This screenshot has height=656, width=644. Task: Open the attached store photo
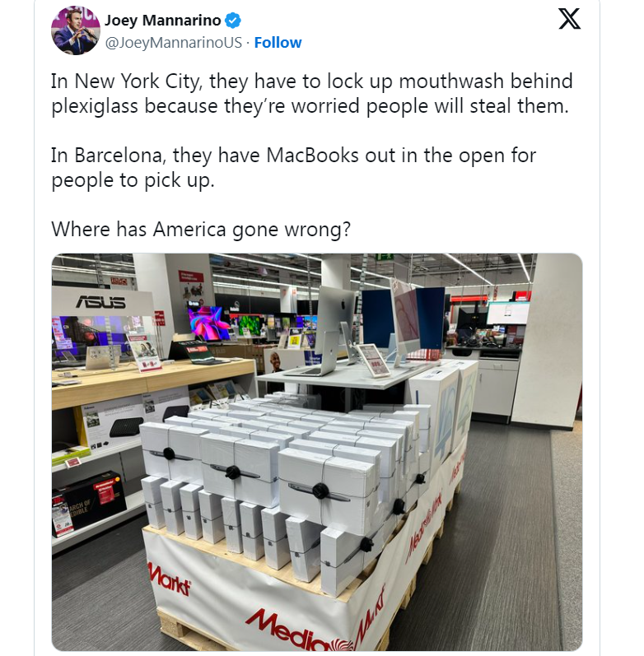point(316,452)
